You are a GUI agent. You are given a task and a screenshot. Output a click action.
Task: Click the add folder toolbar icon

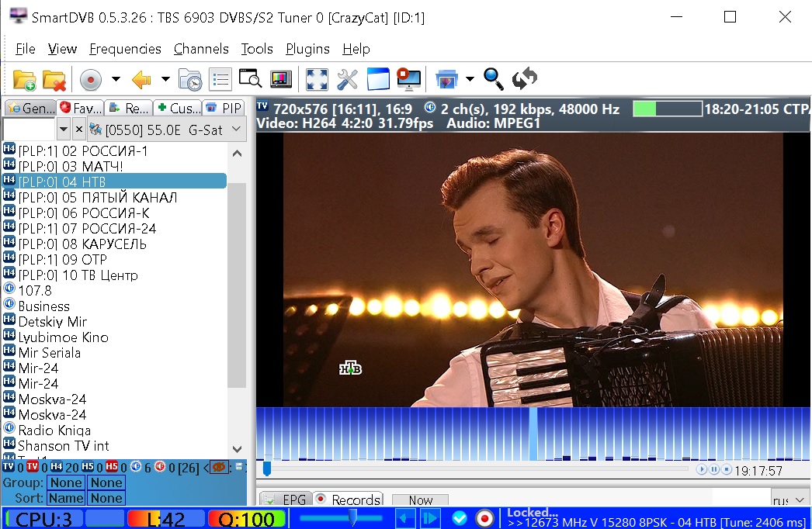tap(24, 80)
